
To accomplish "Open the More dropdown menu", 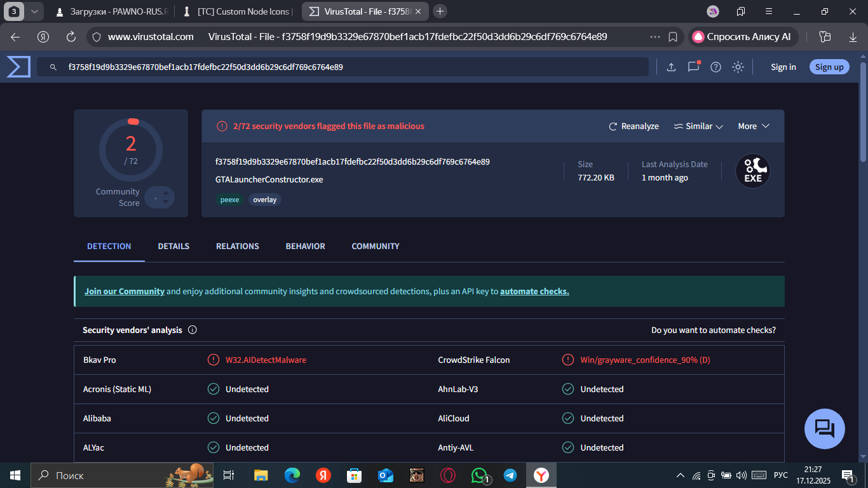I will (x=753, y=126).
